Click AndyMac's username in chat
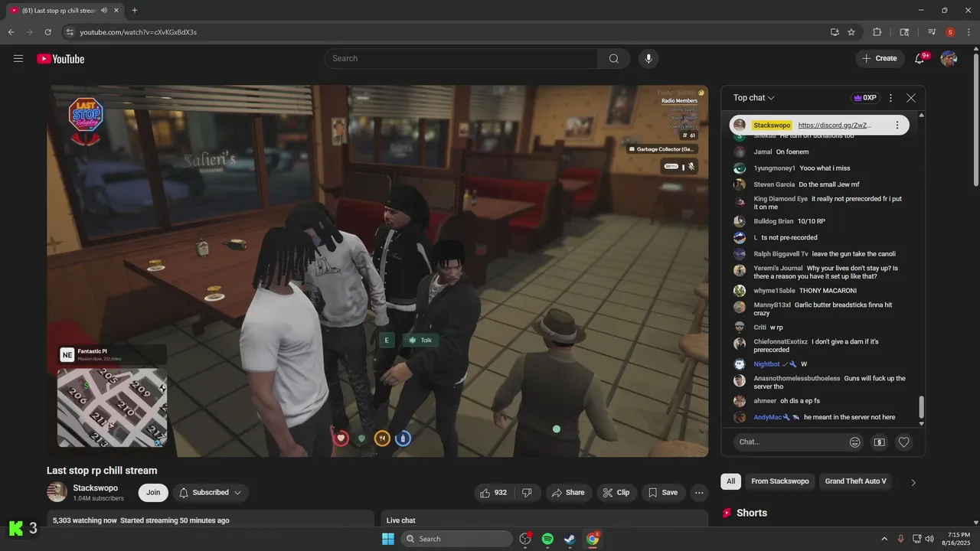Viewport: 980px width, 551px height. (x=768, y=417)
